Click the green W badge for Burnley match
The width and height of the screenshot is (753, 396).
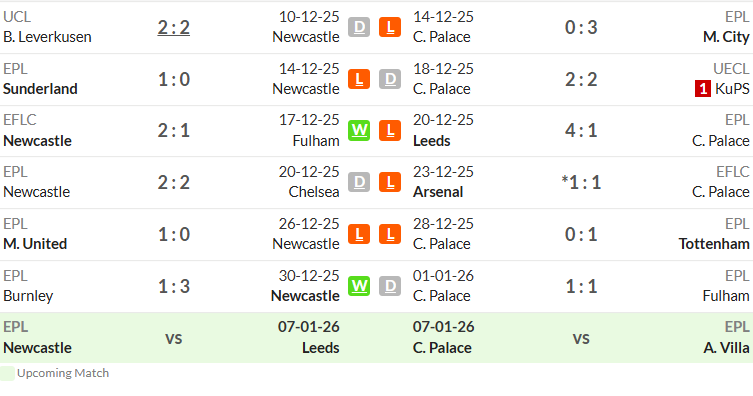point(359,286)
